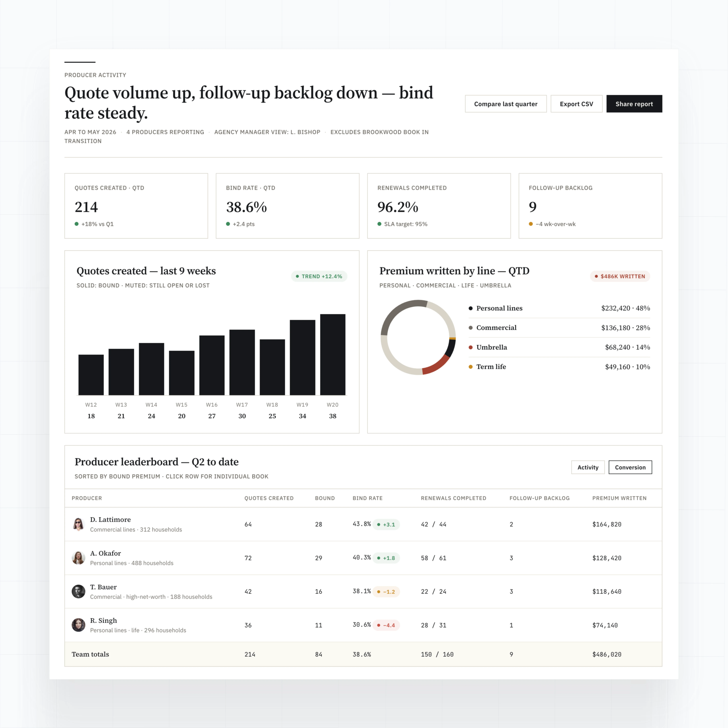
Task: Open the Quotes Created QTD card
Action: coord(136,206)
